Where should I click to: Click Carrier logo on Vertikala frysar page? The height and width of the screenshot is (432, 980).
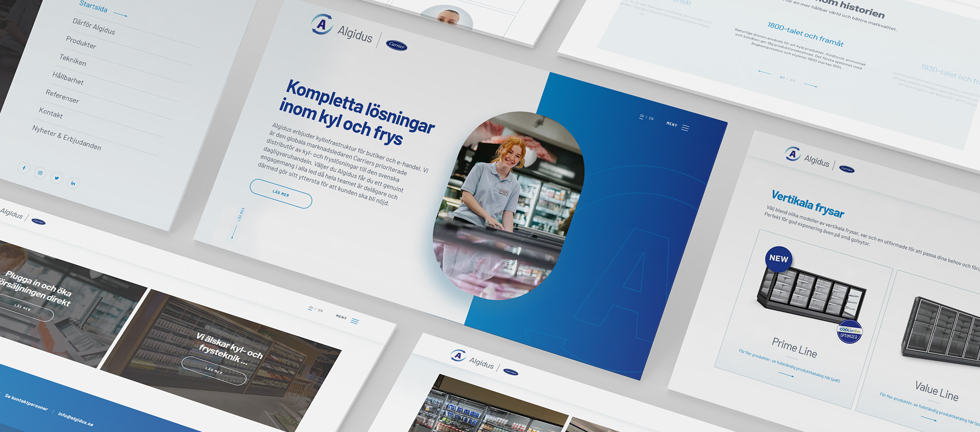pos(847,169)
